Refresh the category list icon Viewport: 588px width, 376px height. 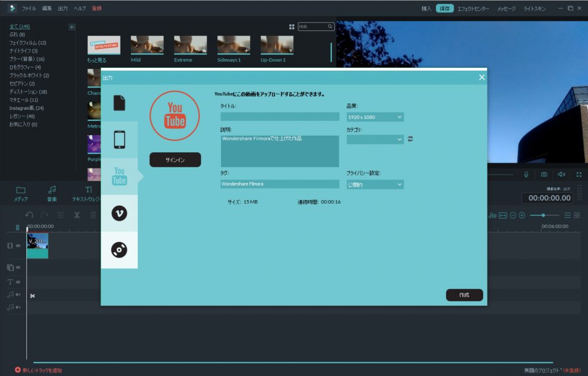pos(410,139)
